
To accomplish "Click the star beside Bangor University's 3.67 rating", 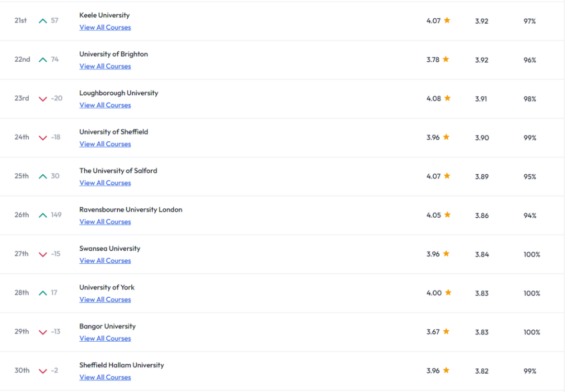I will [446, 331].
